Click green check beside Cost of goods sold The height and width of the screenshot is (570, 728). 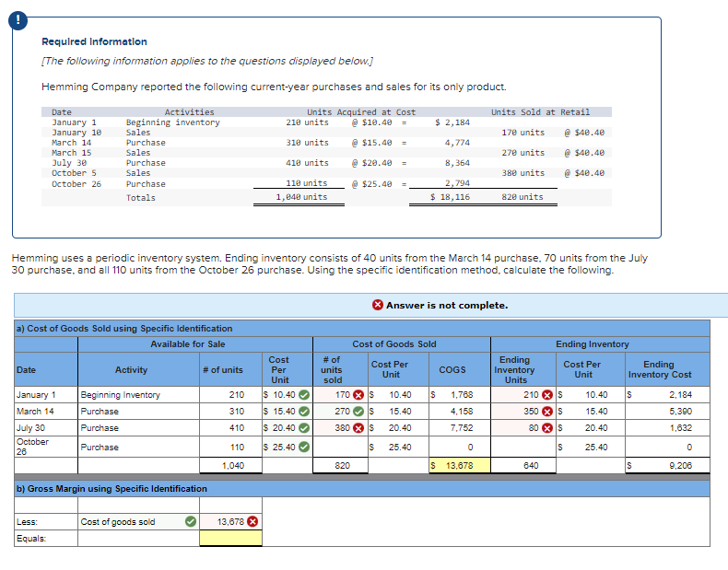191,522
